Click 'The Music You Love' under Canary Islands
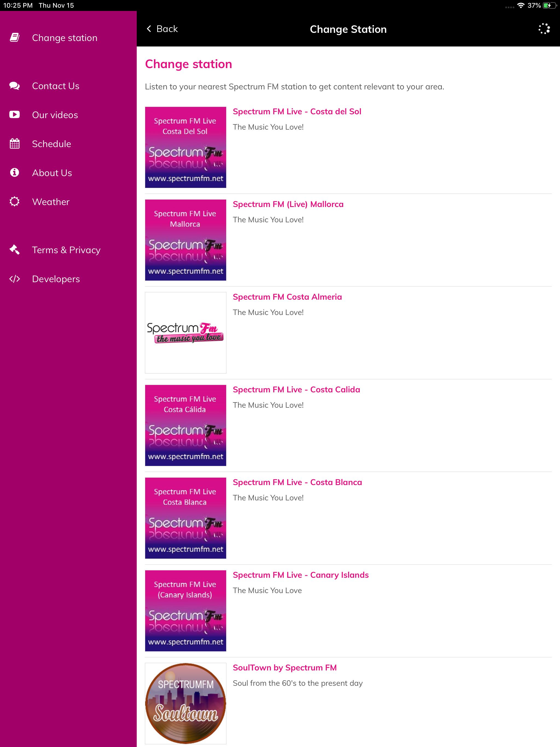This screenshot has height=747, width=560. click(x=267, y=590)
